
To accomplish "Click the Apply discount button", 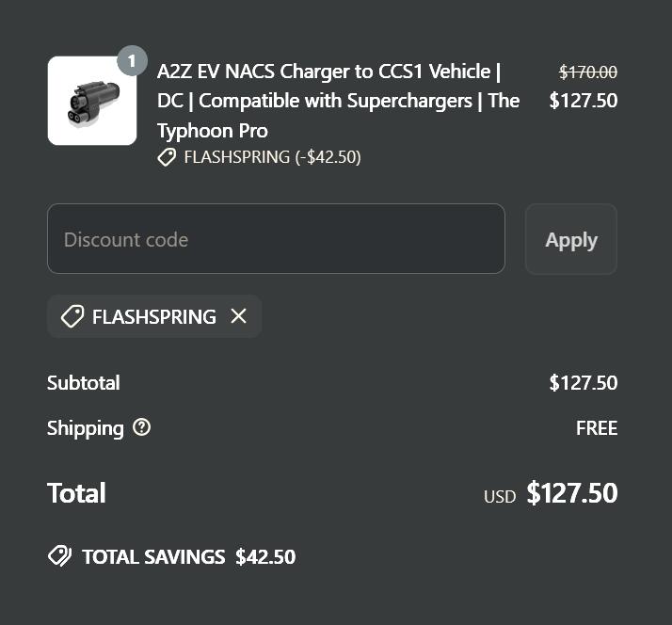I will 571,239.
